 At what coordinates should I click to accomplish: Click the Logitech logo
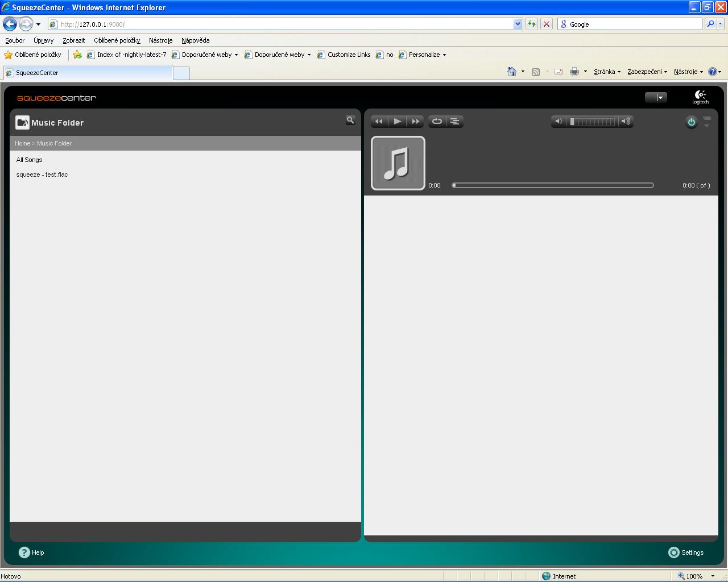point(700,97)
